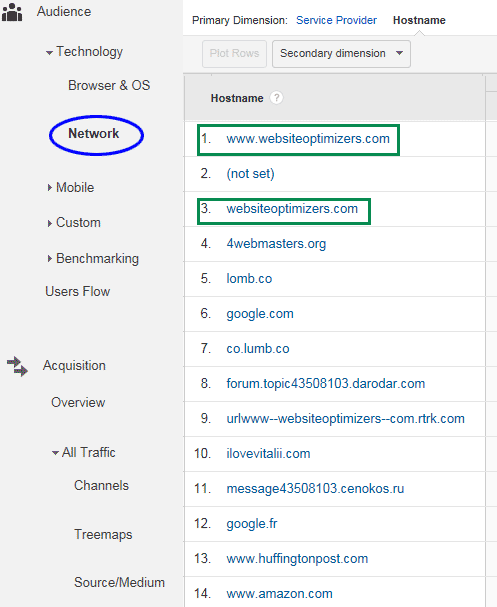The width and height of the screenshot is (497, 607).
Task: Open hostname www.websiteoptimizers.com
Action: [x=308, y=139]
